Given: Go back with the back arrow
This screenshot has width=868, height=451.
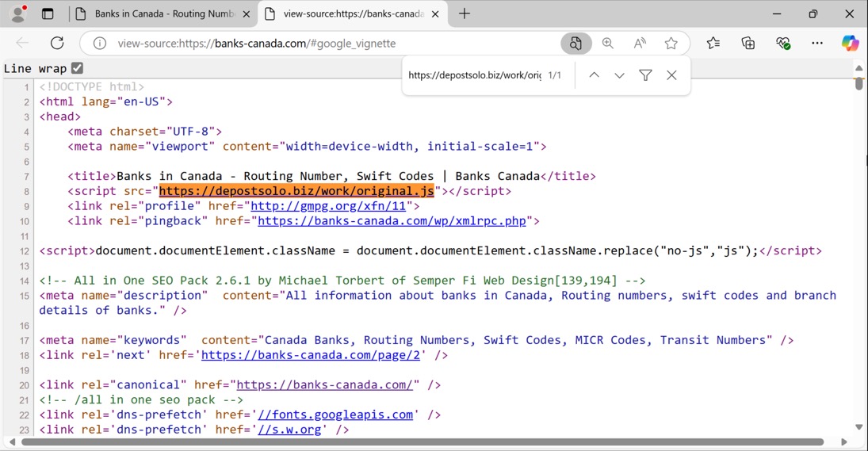Looking at the screenshot, I should [22, 43].
